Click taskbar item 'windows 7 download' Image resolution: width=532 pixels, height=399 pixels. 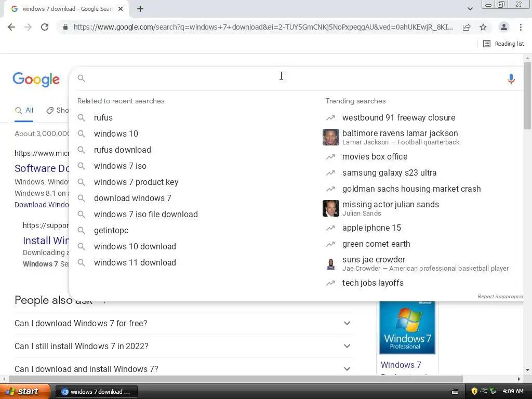point(96,392)
